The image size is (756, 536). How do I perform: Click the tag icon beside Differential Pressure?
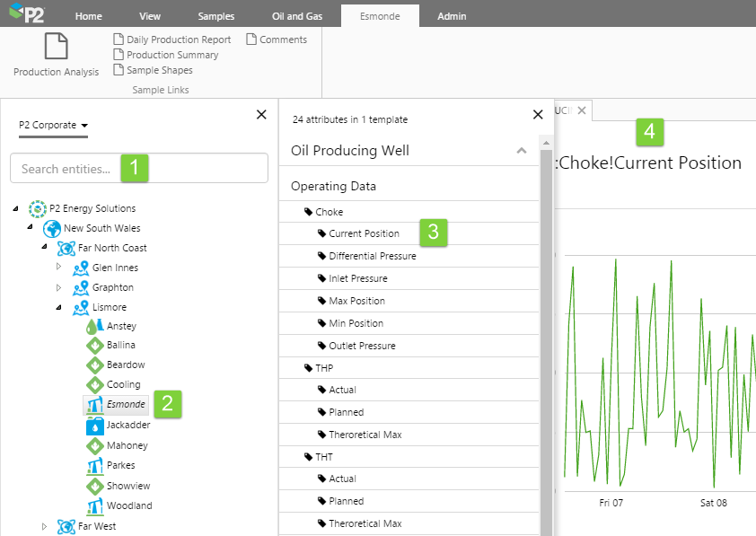point(322,256)
